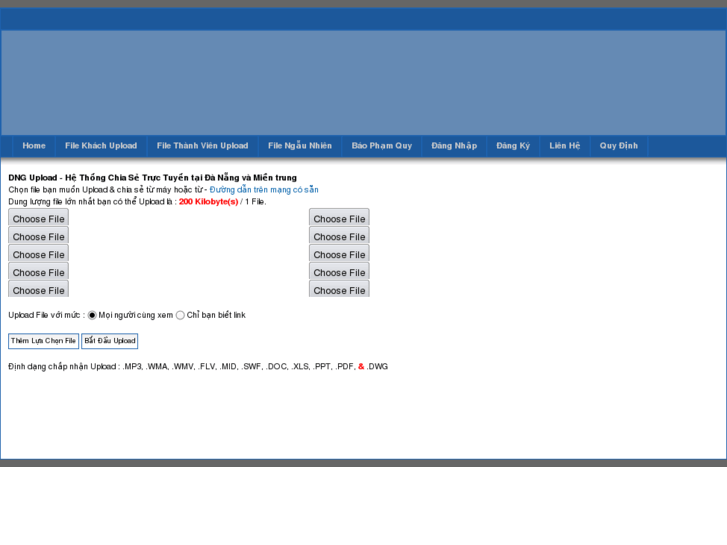Click third Choose File button in right column

click(x=339, y=254)
